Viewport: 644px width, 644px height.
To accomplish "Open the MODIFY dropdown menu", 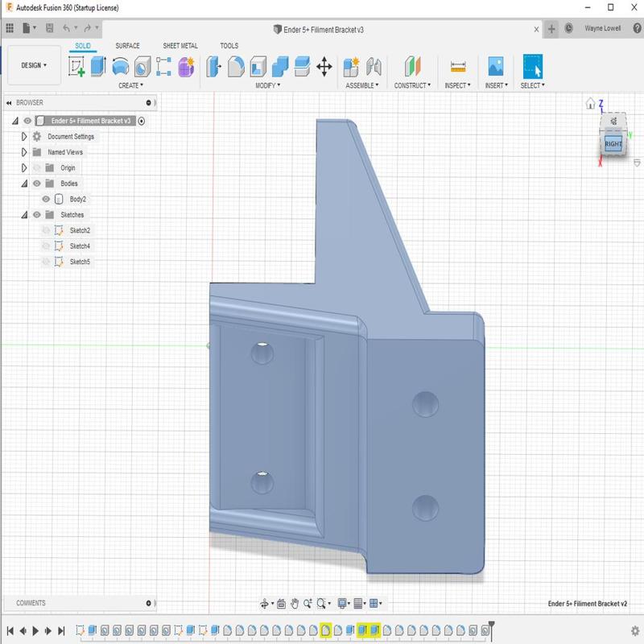I will pyautogui.click(x=268, y=85).
